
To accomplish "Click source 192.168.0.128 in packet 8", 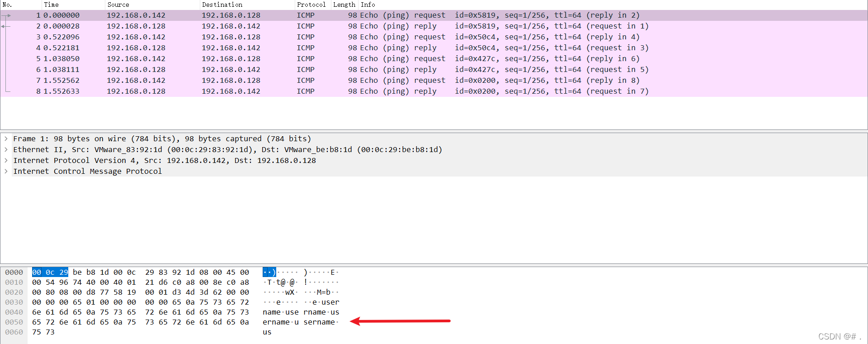I will pyautogui.click(x=136, y=91).
